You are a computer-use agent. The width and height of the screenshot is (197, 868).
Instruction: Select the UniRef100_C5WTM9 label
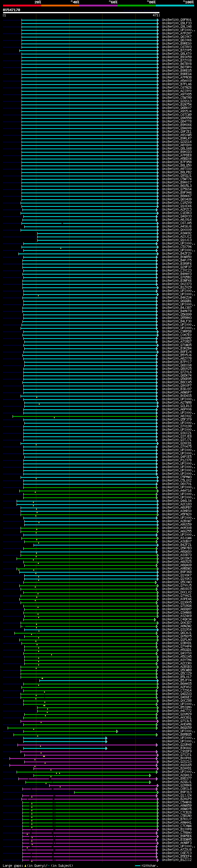pos(176,98)
